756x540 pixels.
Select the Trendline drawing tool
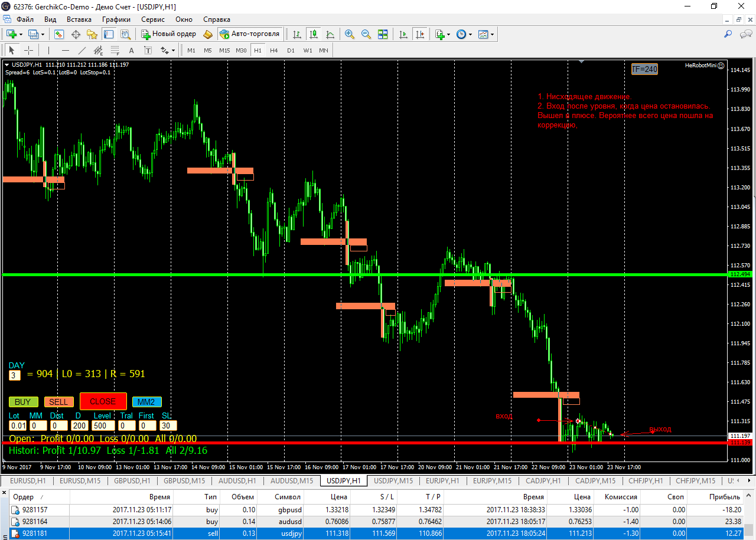(82, 50)
